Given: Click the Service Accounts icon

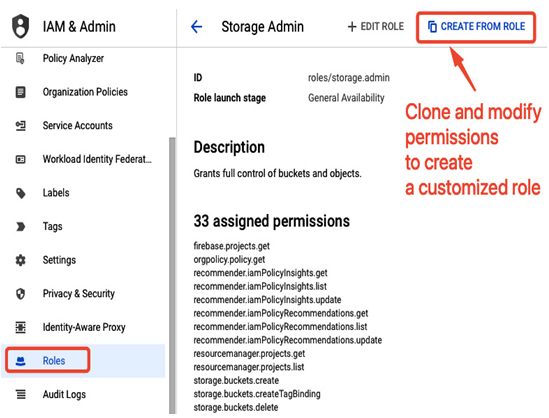Looking at the screenshot, I should point(20,125).
